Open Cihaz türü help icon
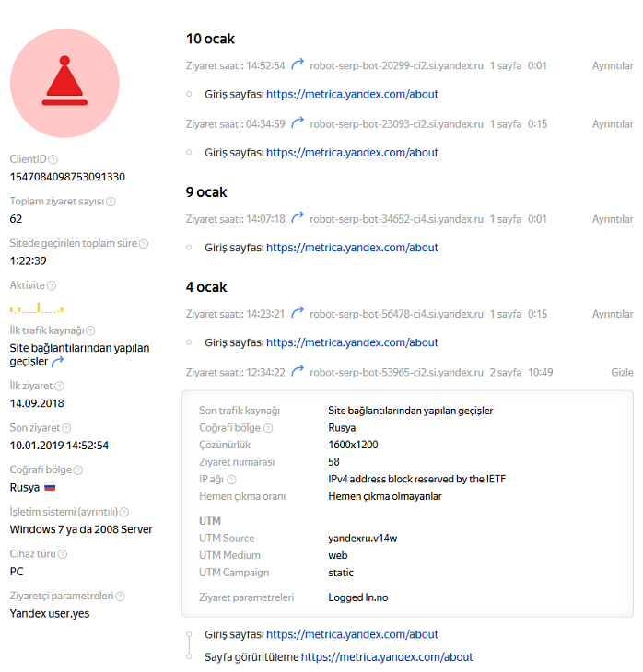Image resolution: width=643 pixels, height=672 pixels. click(x=63, y=554)
